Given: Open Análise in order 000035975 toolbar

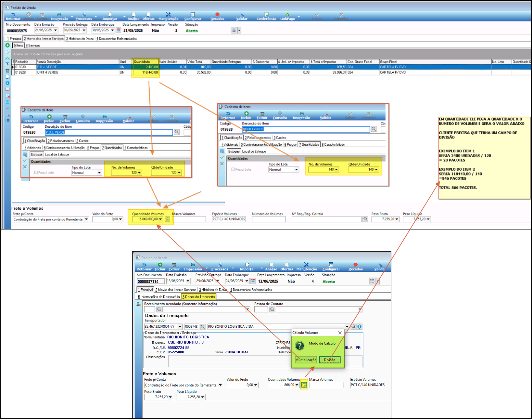Looking at the screenshot, I should (133, 17).
